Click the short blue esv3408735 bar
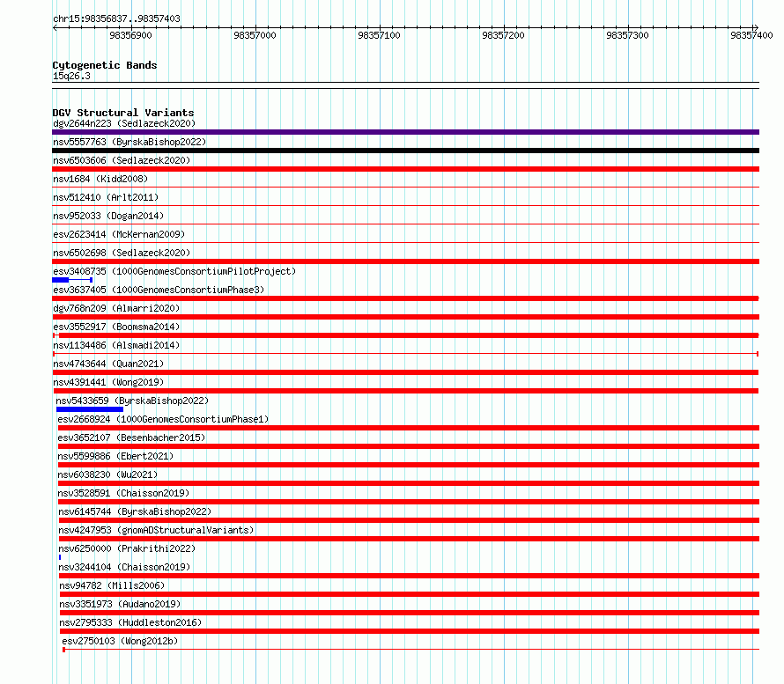The width and height of the screenshot is (784, 684). (x=72, y=280)
